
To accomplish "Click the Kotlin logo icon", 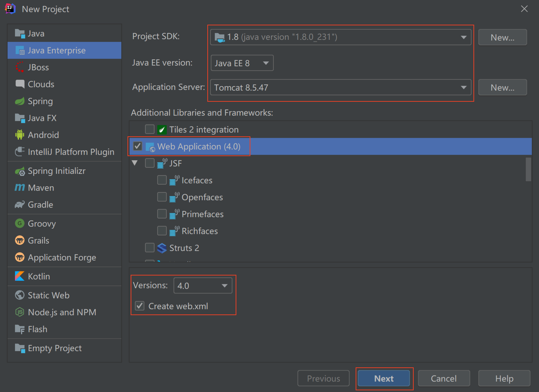I will pos(20,276).
